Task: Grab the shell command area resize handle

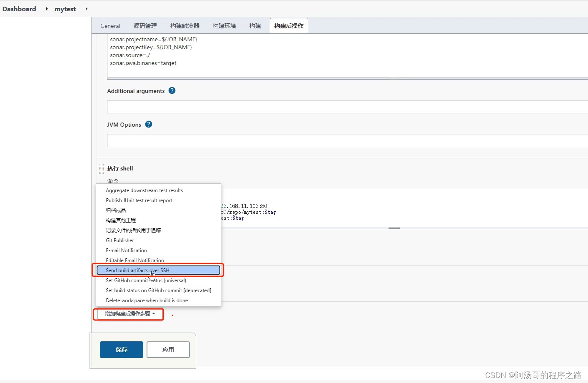Action: pyautogui.click(x=394, y=228)
